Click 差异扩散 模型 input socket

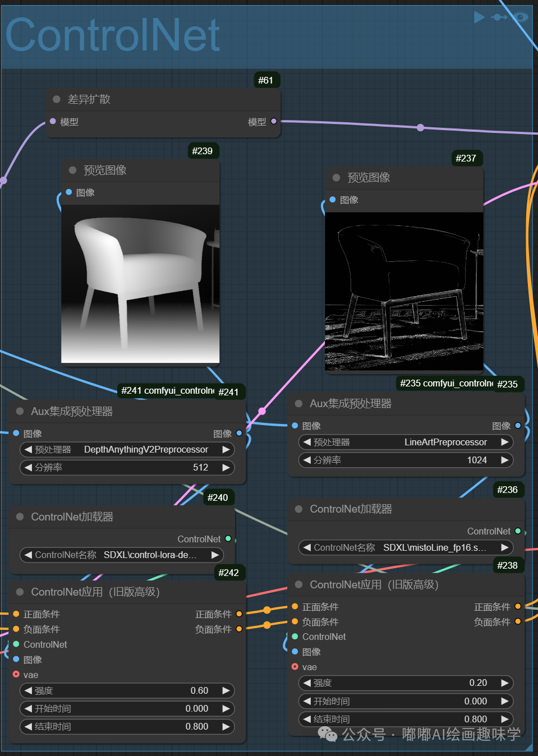click(53, 121)
